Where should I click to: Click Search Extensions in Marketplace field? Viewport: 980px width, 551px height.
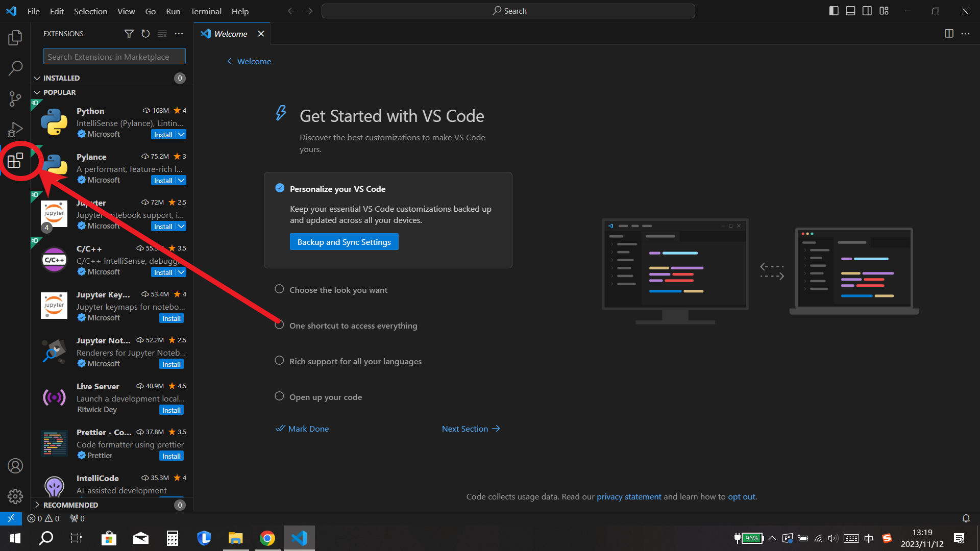[114, 57]
